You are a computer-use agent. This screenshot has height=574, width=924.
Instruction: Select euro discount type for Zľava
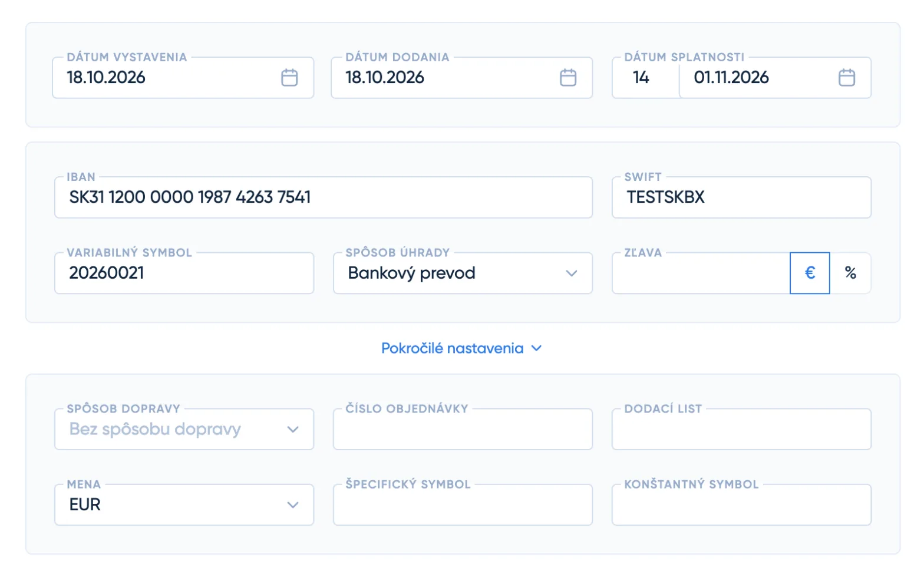click(x=810, y=273)
